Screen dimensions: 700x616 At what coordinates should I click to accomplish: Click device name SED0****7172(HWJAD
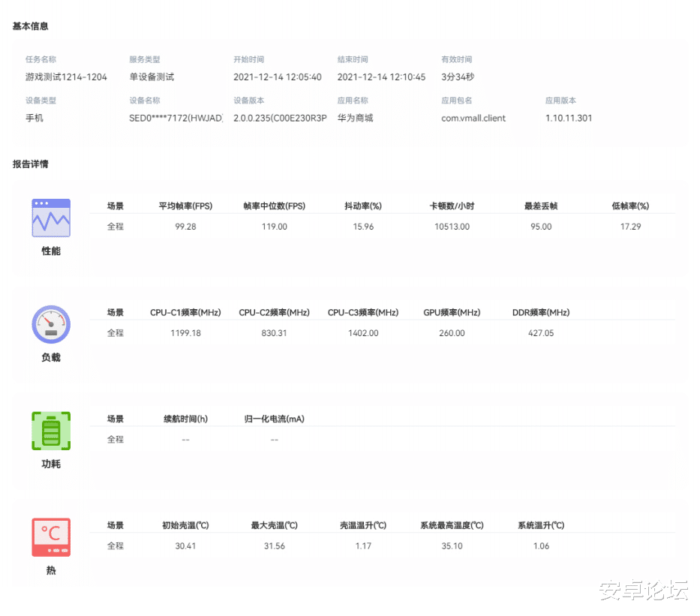click(176, 118)
